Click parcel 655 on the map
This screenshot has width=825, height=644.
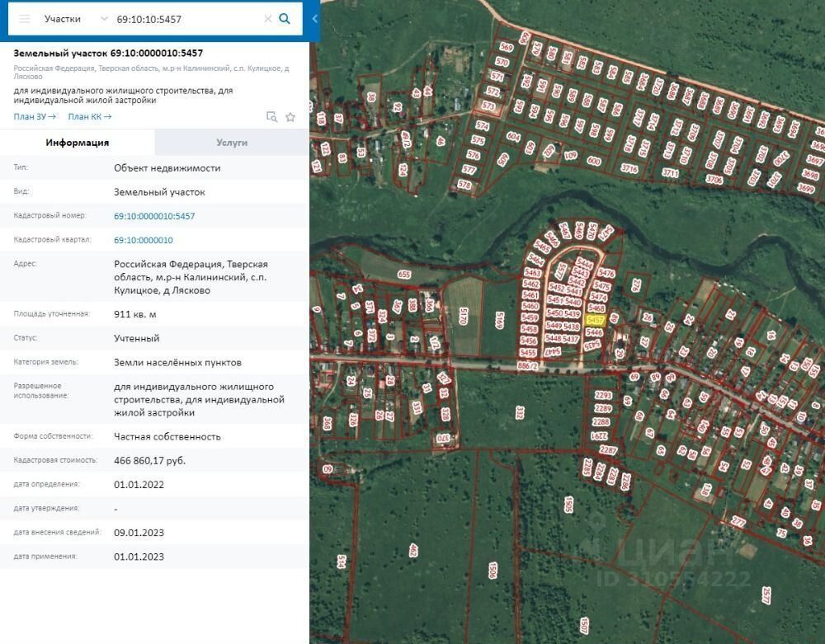tap(403, 274)
